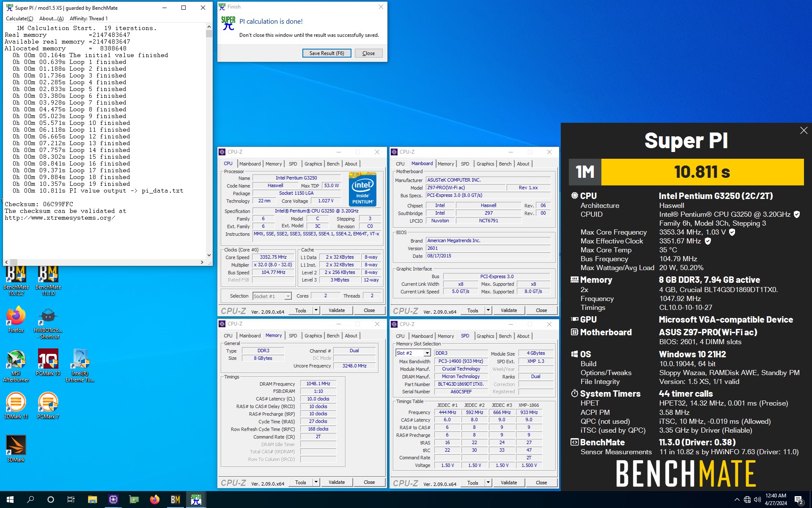Launch Firefox from the desktop
The height and width of the screenshot is (508, 812).
(16, 320)
